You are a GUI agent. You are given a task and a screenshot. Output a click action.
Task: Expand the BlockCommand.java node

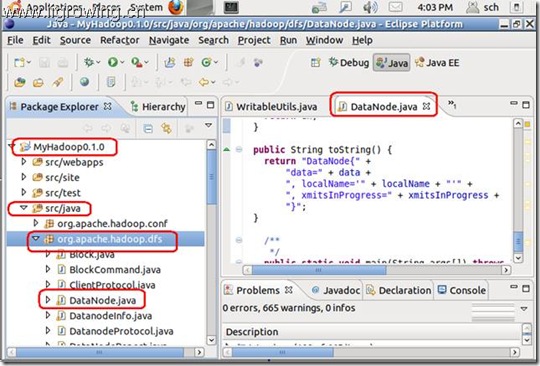click(x=48, y=269)
